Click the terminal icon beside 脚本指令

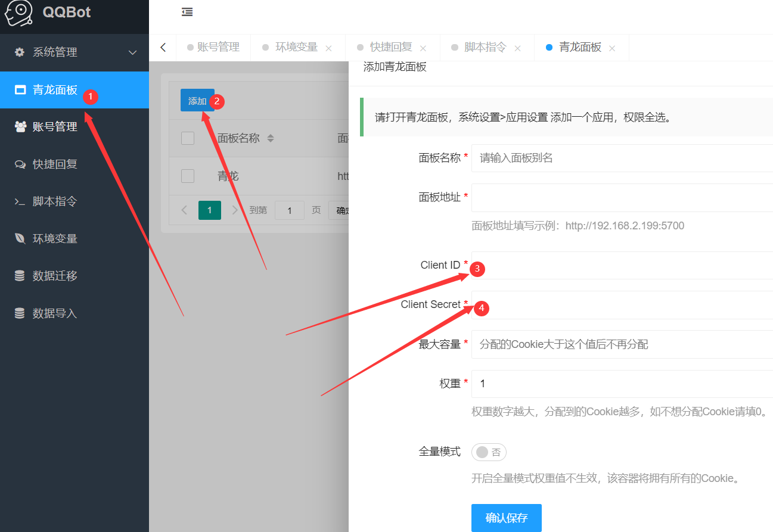point(20,202)
